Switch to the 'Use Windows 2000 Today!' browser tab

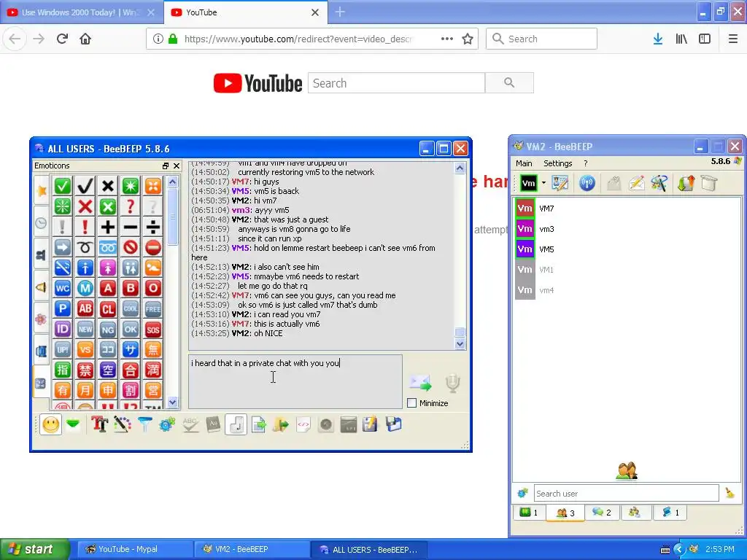pyautogui.click(x=82, y=12)
